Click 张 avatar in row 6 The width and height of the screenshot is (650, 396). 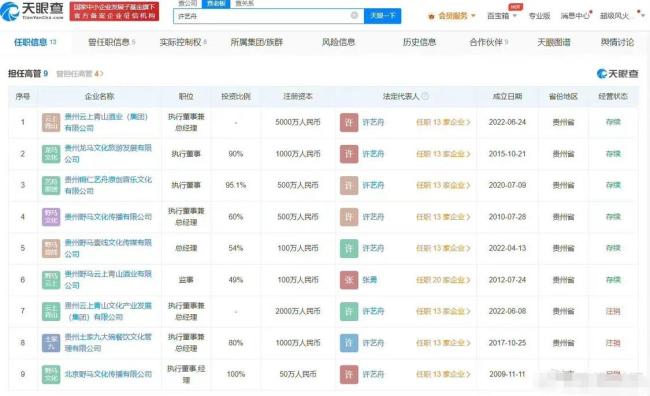point(349,280)
